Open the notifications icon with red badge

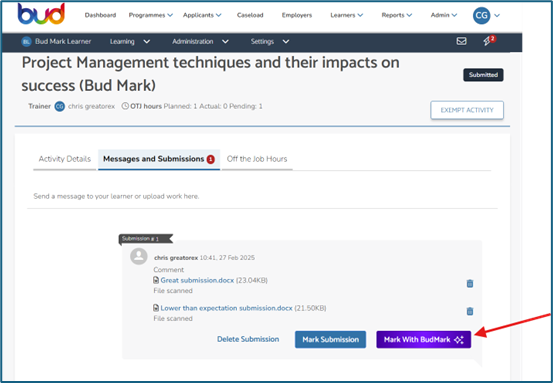489,41
